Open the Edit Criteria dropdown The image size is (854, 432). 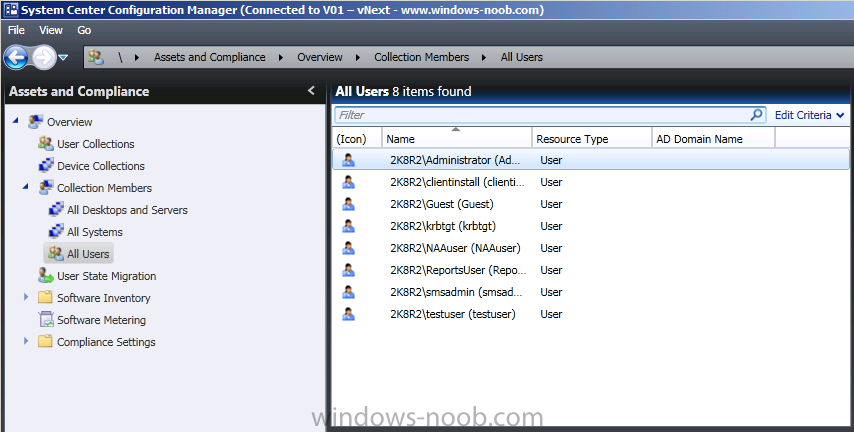809,115
